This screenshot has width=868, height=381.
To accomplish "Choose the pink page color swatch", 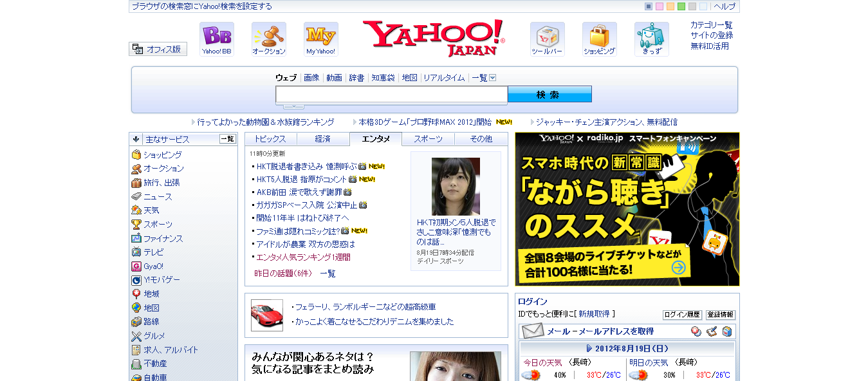I will (660, 6).
